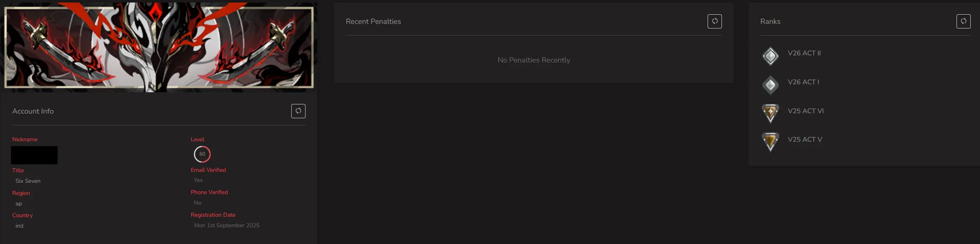
Task: Click the V25 ACT VI rank badge
Action: [x=770, y=113]
